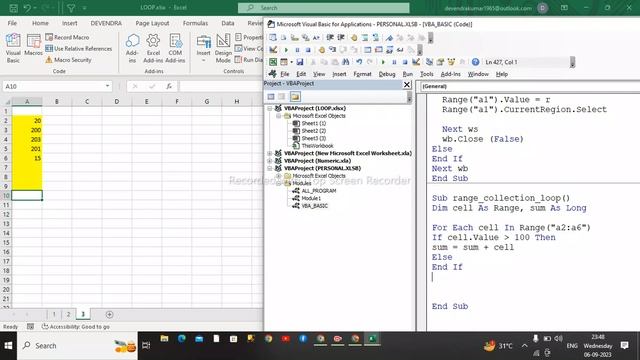Open File Explorer from the taskbar
Screen dimensions: 640x360
click(164, 339)
